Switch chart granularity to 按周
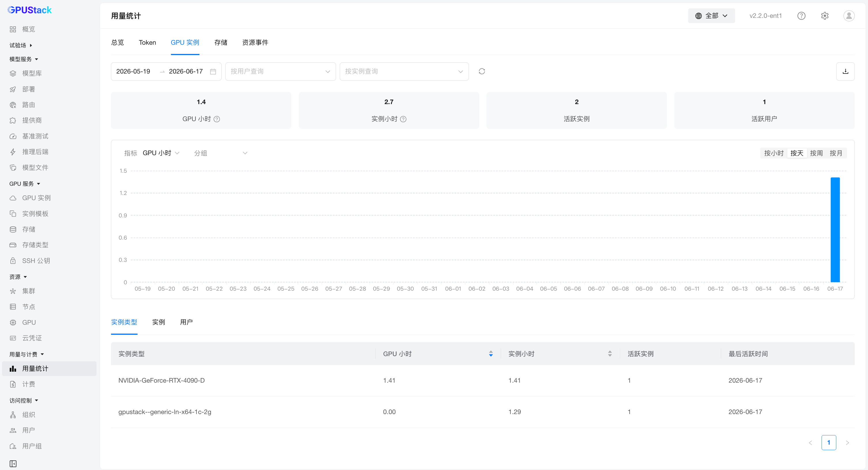This screenshot has height=470, width=868. [x=816, y=153]
